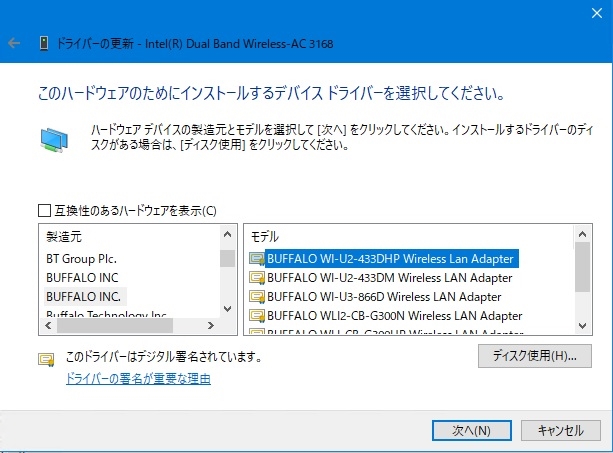Screen dimensions: 613x453
Task: Click manufacturer list scroll up arrow
Action: pos(228,235)
